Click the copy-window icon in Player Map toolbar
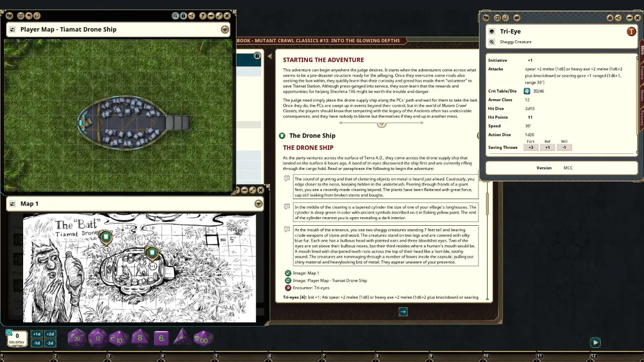Image resolution: width=644 pixels, height=362 pixels. (x=37, y=16)
